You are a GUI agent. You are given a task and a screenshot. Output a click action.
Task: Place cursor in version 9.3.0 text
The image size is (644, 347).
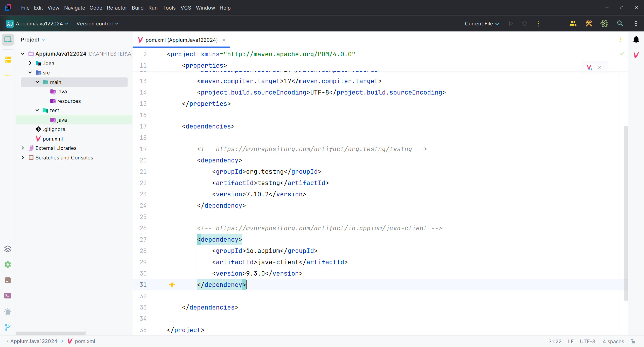point(255,273)
